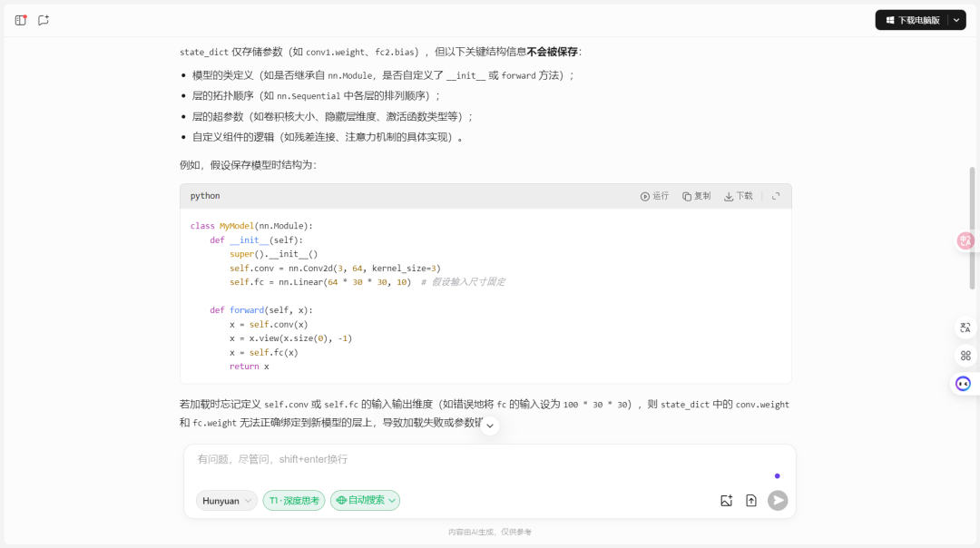Expand the code block to fullscreen

[776, 195]
